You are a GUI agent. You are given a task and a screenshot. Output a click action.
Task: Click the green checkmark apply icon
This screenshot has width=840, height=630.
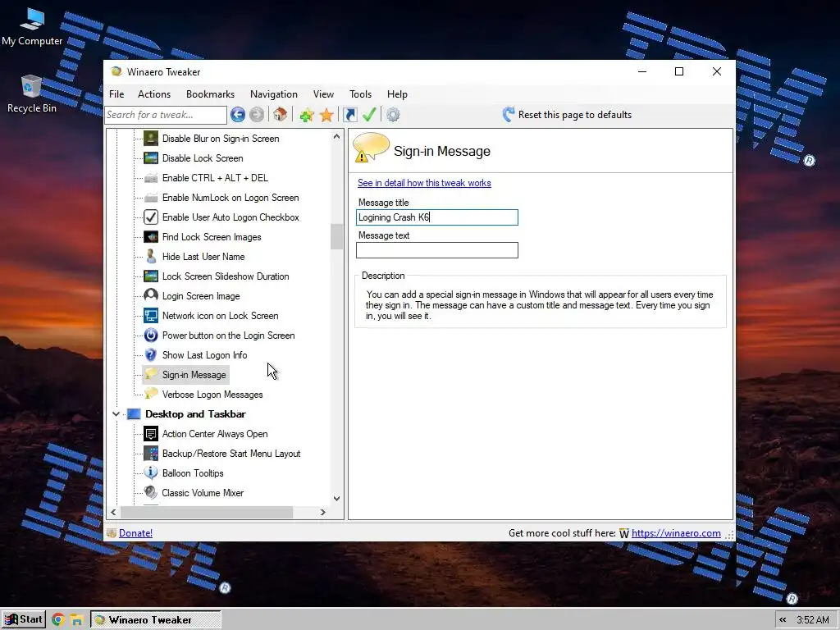click(x=369, y=115)
